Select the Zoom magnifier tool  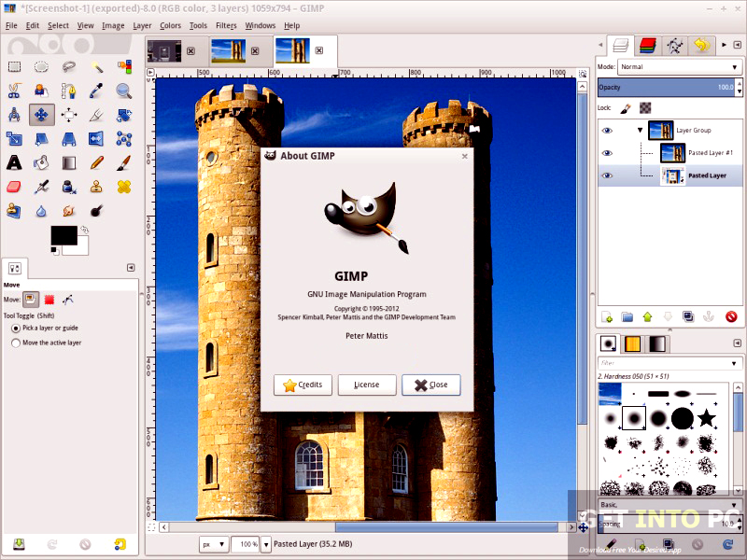pyautogui.click(x=123, y=91)
